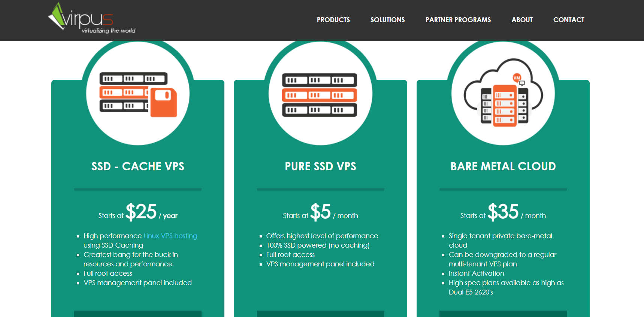Click the dark button under SSD-Cache VPS card

(x=138, y=314)
